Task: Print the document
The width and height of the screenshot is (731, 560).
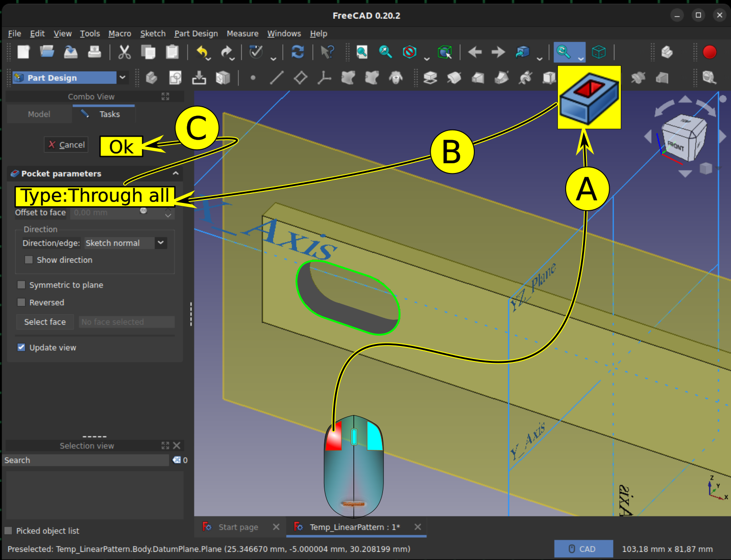Action: [94, 52]
